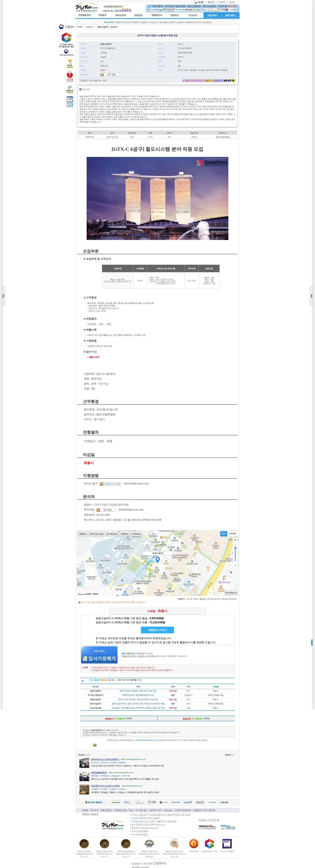Switch to 동일분야 인기채용정보 TOP10 tab
The height and width of the screenshot is (868, 315).
click(x=119, y=719)
